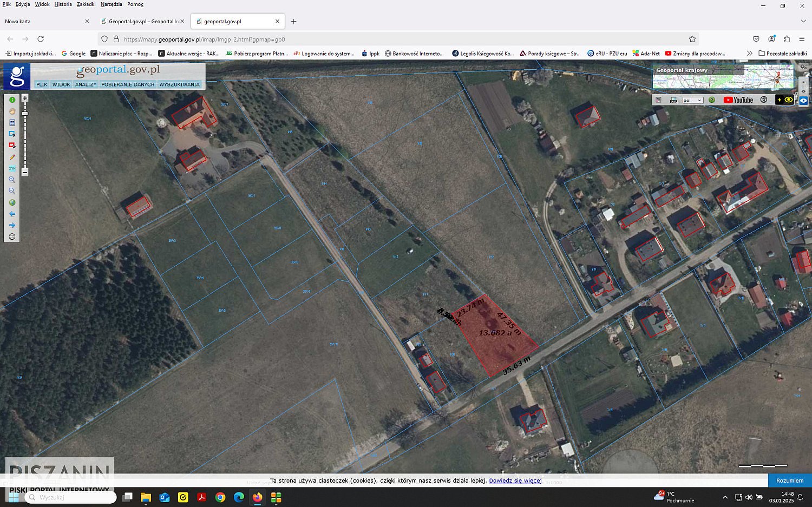Open the YouTube channel link
Image resolution: width=812 pixels, height=507 pixels.
738,100
